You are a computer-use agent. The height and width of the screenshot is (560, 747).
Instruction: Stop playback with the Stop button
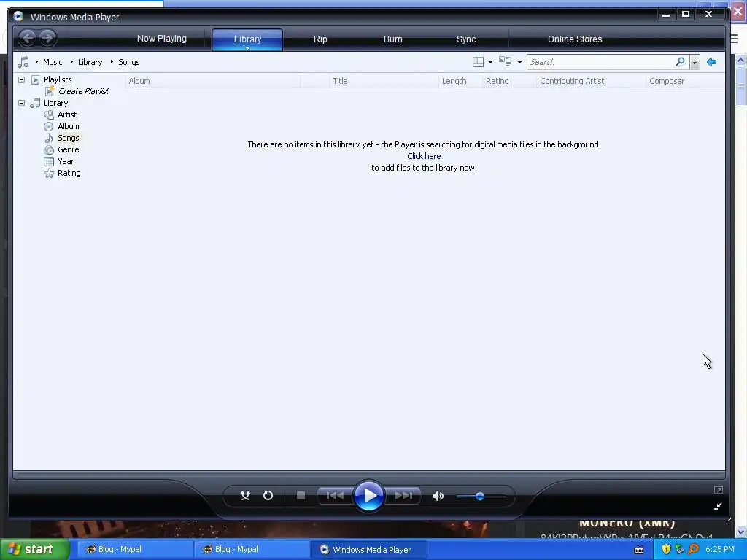tap(301, 496)
